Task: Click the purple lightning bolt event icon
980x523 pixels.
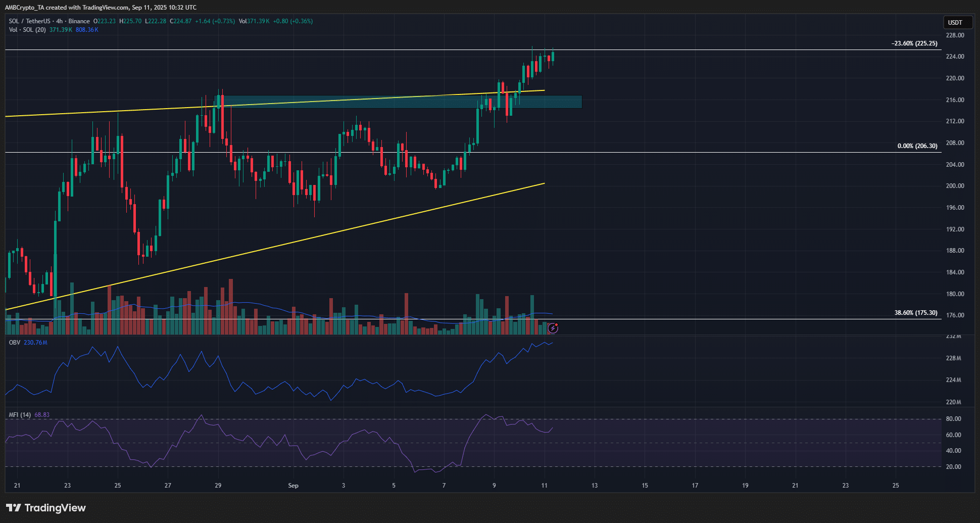Action: point(553,328)
